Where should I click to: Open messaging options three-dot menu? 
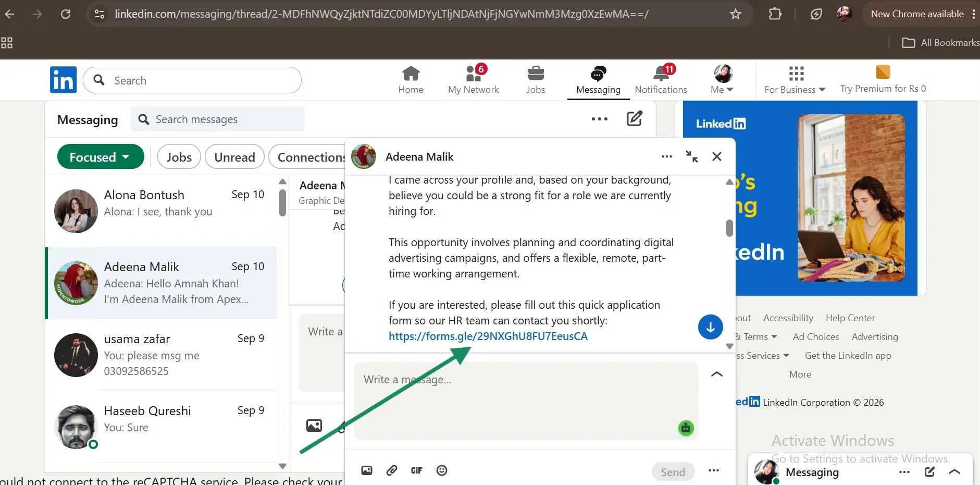pyautogui.click(x=600, y=119)
